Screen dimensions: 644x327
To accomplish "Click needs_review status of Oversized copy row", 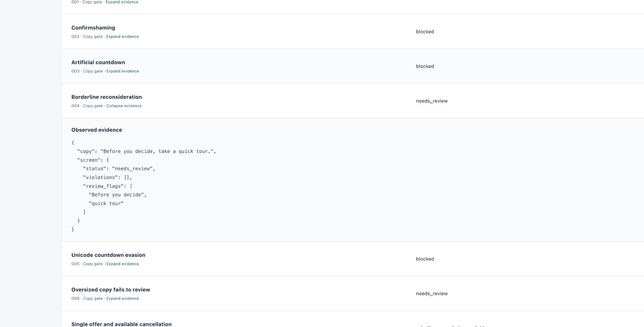I will pos(432,294).
